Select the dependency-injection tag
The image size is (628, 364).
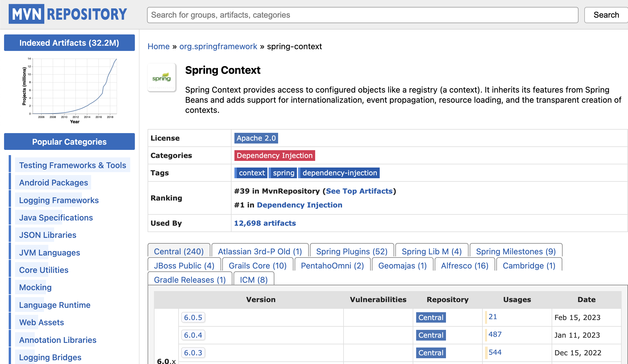click(x=339, y=173)
